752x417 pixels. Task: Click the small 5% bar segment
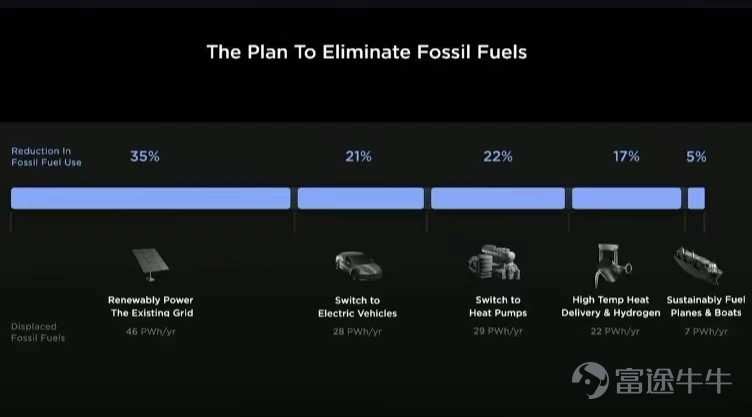coord(696,198)
